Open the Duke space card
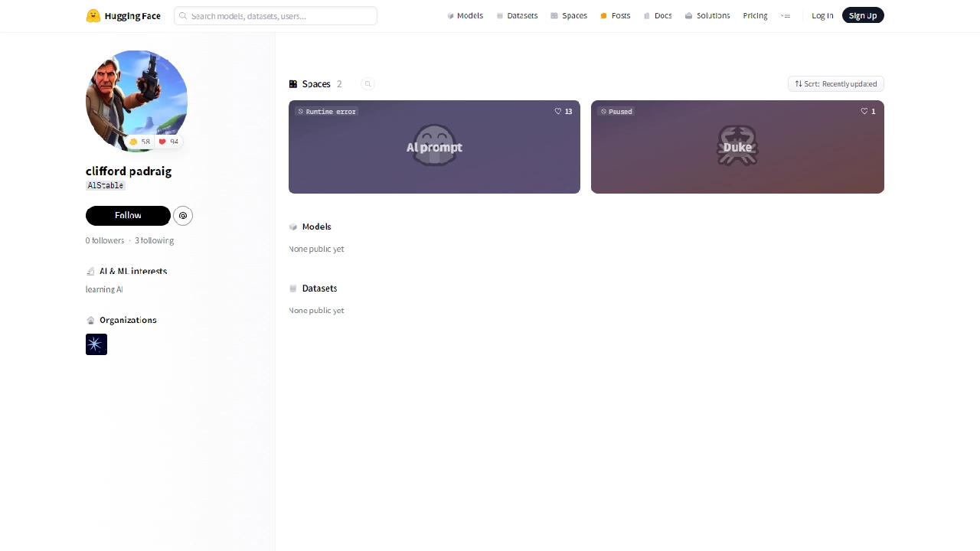 [737, 153]
